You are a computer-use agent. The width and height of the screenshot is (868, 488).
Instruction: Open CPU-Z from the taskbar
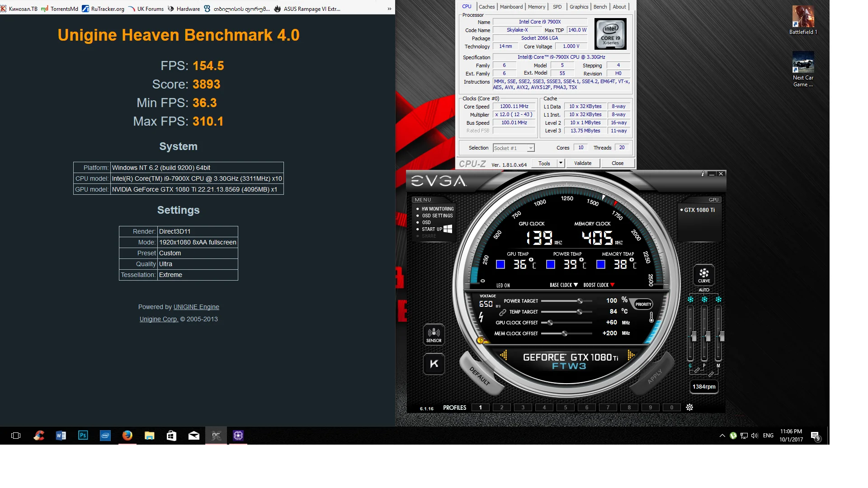point(238,436)
